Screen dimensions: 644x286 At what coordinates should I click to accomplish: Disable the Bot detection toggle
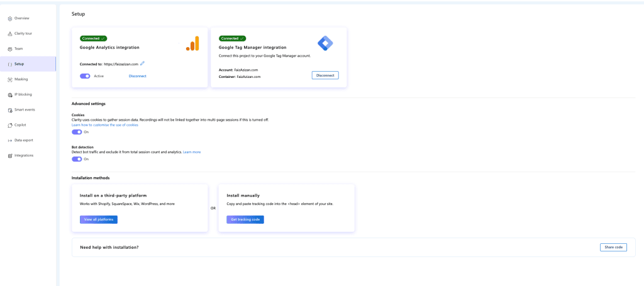coord(77,159)
